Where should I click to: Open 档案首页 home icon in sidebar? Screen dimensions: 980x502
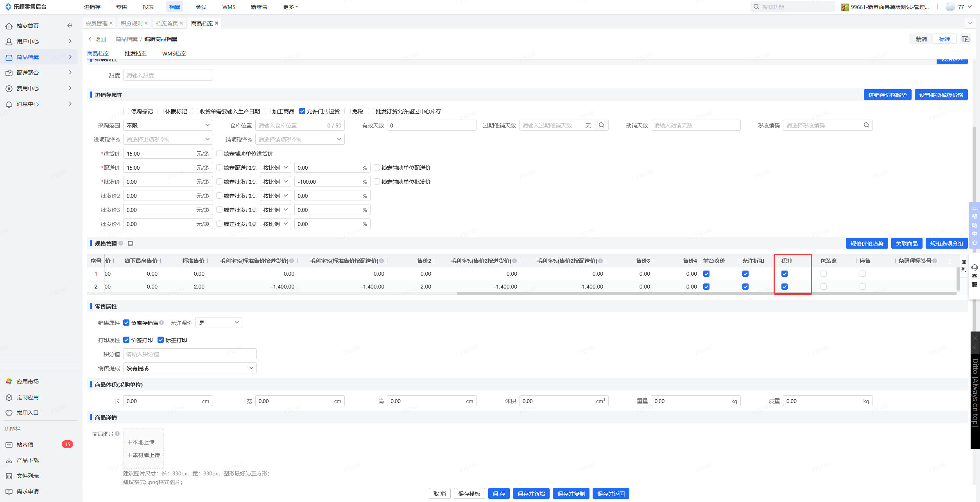point(9,26)
